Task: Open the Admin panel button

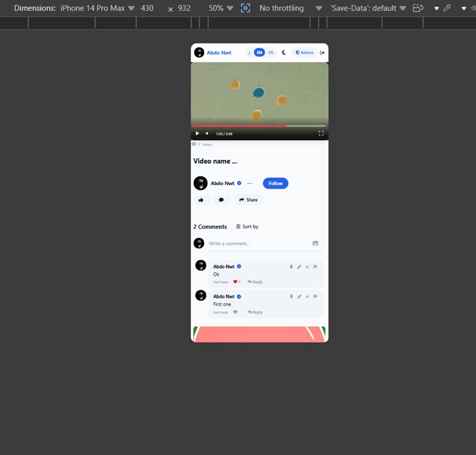Action: tap(304, 53)
